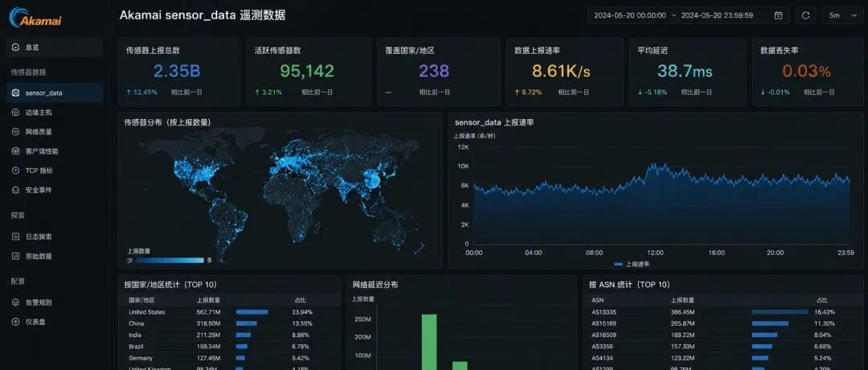Click the AS16509 table row

pos(724,335)
